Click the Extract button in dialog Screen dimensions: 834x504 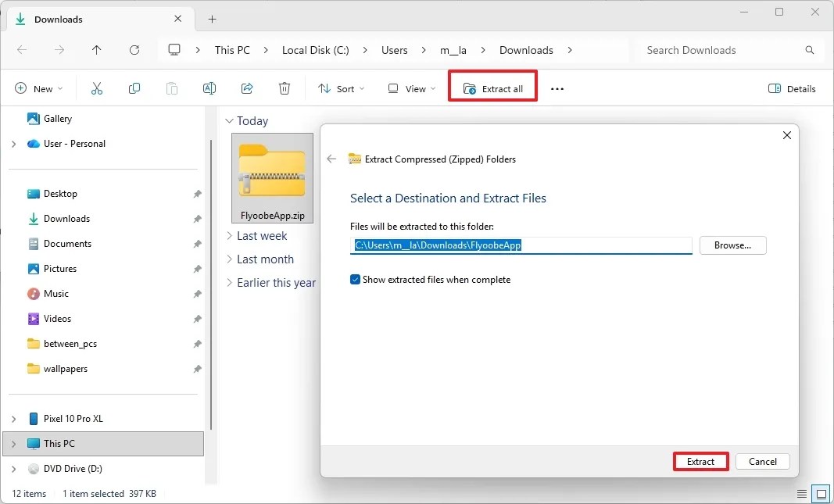[x=700, y=462]
